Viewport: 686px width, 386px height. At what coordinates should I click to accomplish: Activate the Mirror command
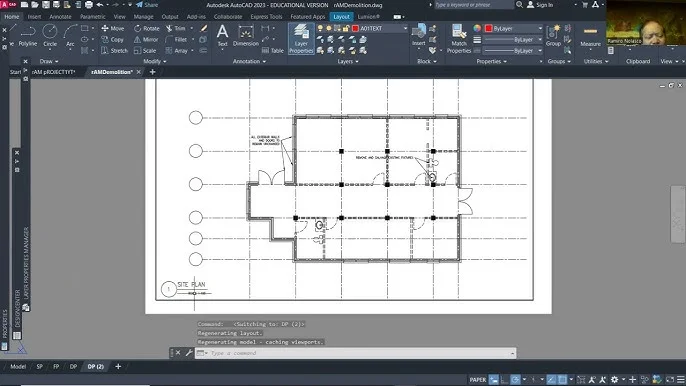[146, 39]
